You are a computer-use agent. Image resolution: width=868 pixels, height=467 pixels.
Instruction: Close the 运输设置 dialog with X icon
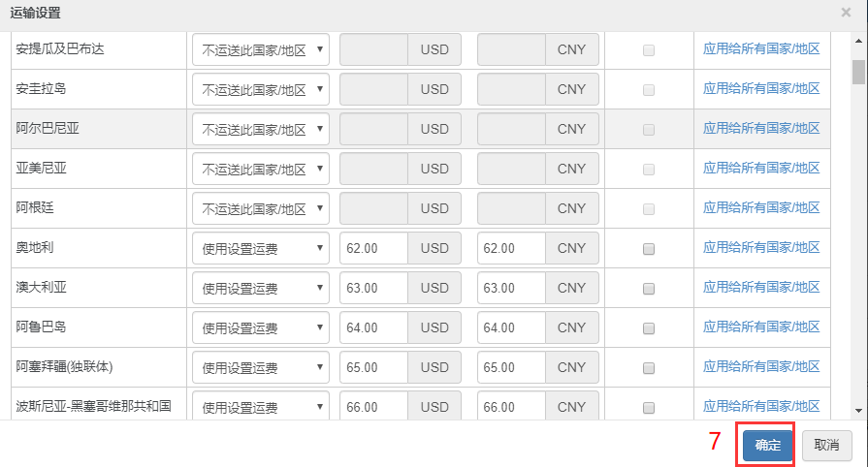coord(846,13)
